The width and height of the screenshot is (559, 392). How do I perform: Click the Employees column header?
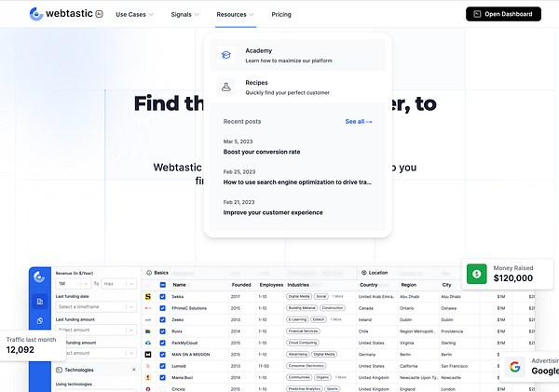click(271, 285)
